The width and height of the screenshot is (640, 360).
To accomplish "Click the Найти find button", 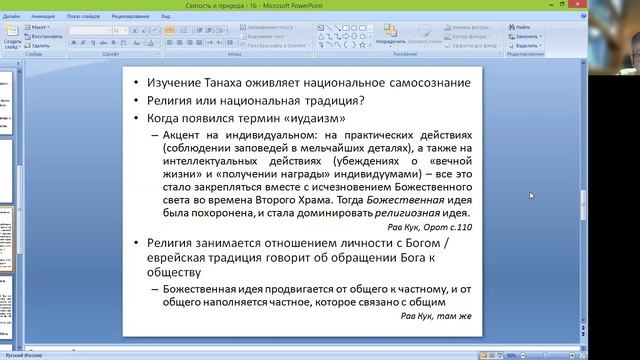I will click(519, 27).
